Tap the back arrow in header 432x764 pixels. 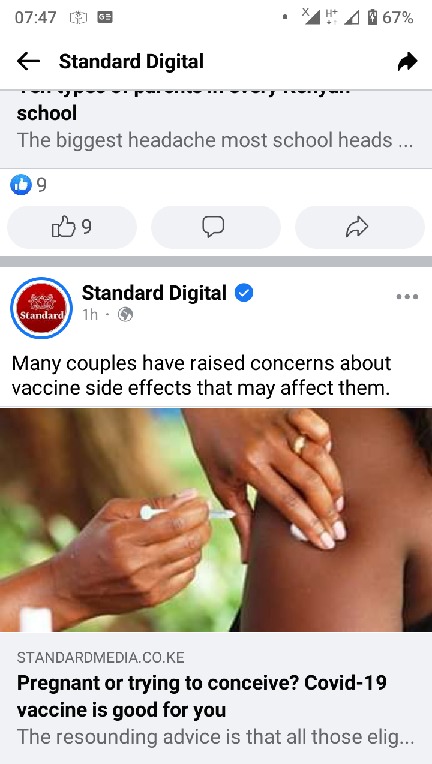[x=28, y=61]
